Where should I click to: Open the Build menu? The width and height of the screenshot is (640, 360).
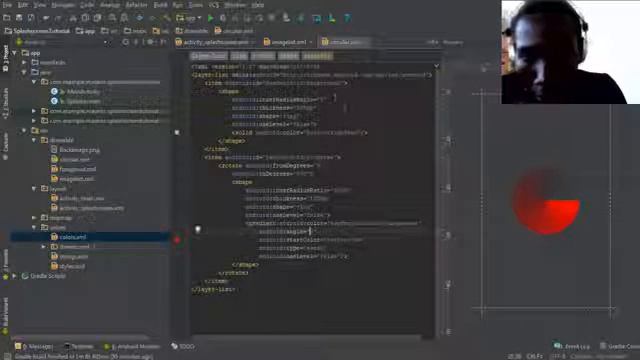[x=160, y=5]
